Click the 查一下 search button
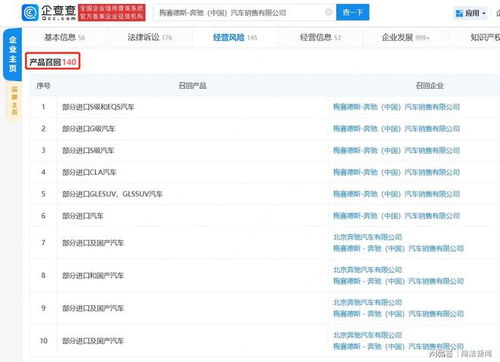 pos(352,12)
